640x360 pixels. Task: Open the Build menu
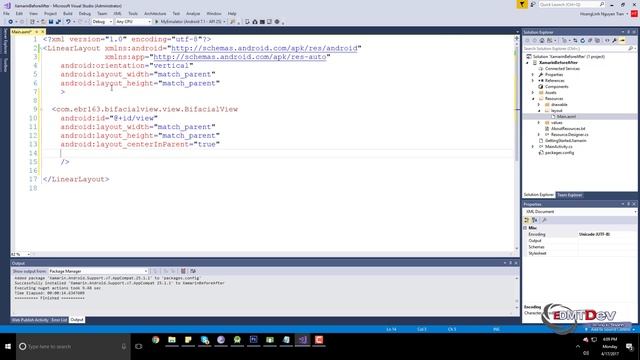(68, 13)
